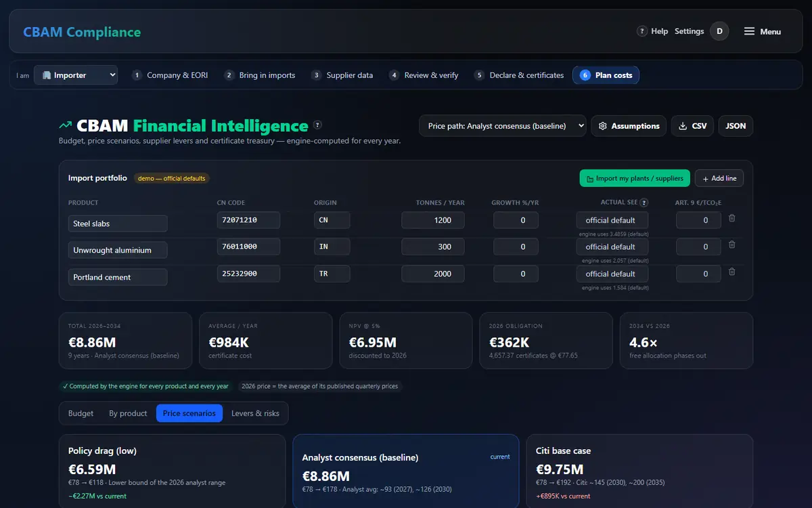Add a new portfolio line

click(x=719, y=178)
